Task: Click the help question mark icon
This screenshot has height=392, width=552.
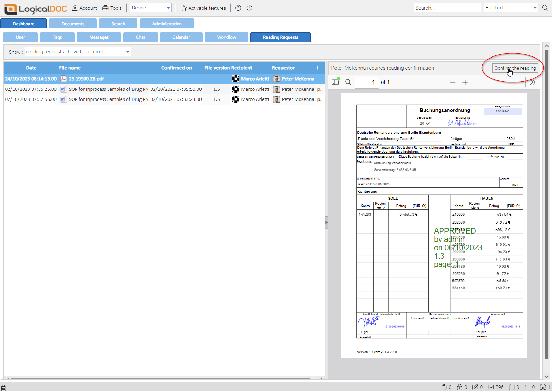Action: pyautogui.click(x=238, y=8)
